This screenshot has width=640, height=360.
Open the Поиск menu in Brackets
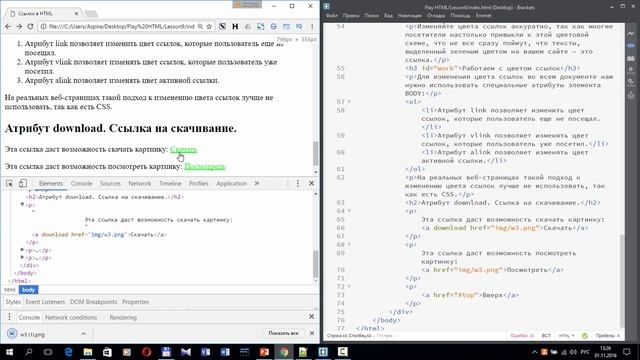pos(371,16)
